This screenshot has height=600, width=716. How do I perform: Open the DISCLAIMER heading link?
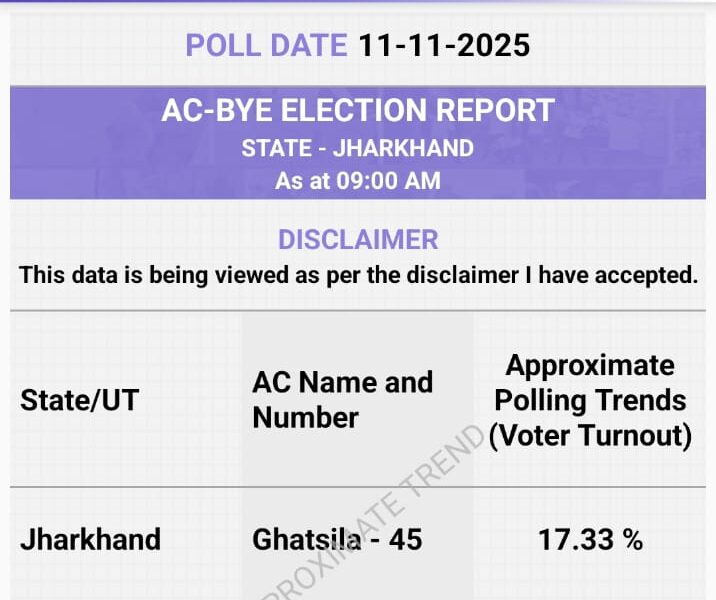(x=358, y=240)
